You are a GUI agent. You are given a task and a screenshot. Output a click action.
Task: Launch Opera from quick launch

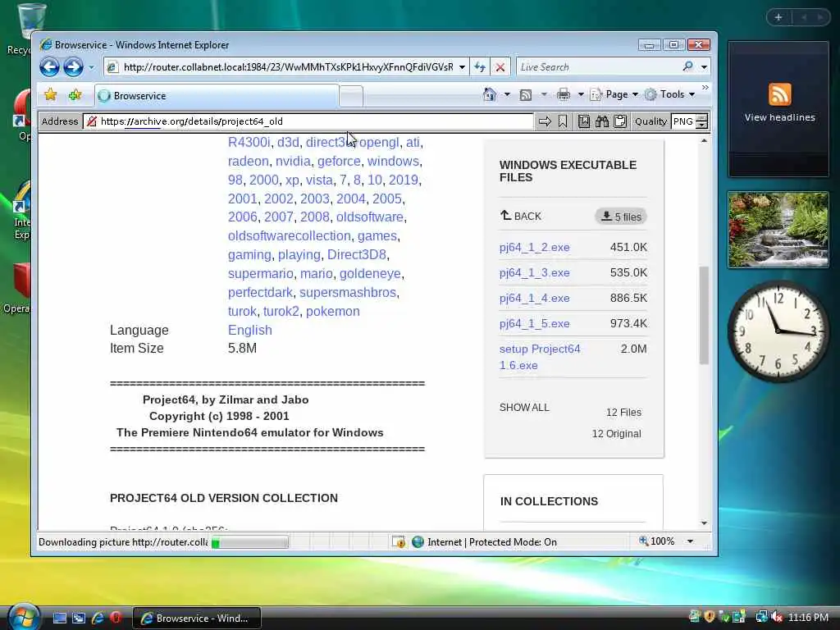click(116, 618)
